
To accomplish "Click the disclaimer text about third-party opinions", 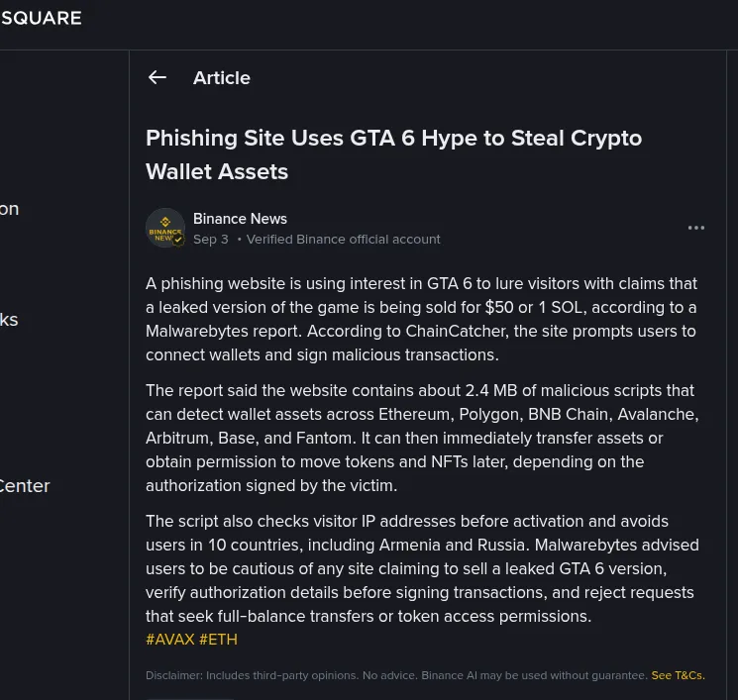I will [397, 675].
